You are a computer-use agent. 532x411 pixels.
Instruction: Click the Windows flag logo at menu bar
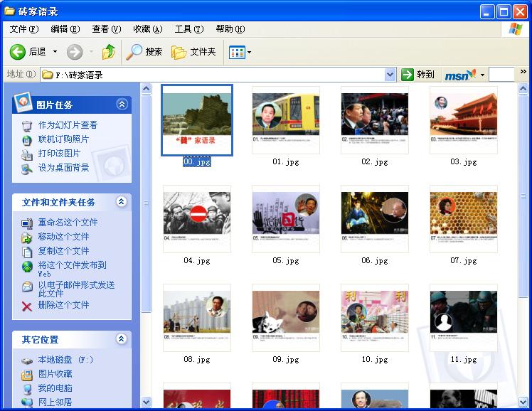coord(516,29)
